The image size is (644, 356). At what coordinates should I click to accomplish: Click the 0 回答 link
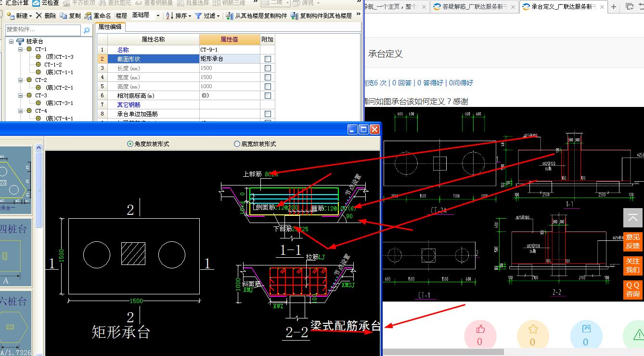coord(402,83)
